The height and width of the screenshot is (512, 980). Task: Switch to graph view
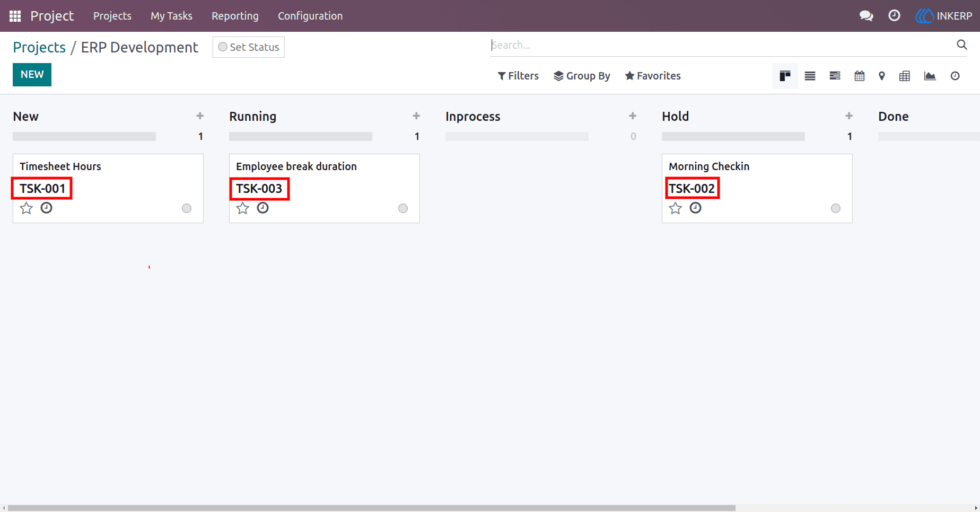tap(930, 76)
